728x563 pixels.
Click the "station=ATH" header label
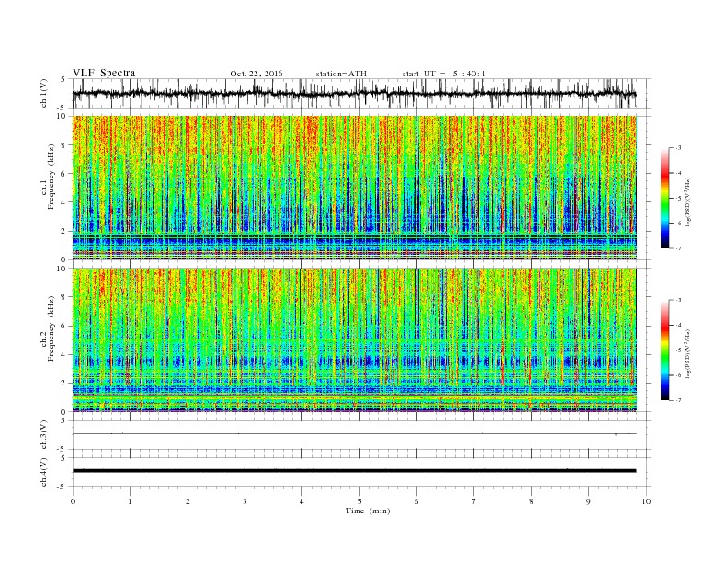point(341,74)
